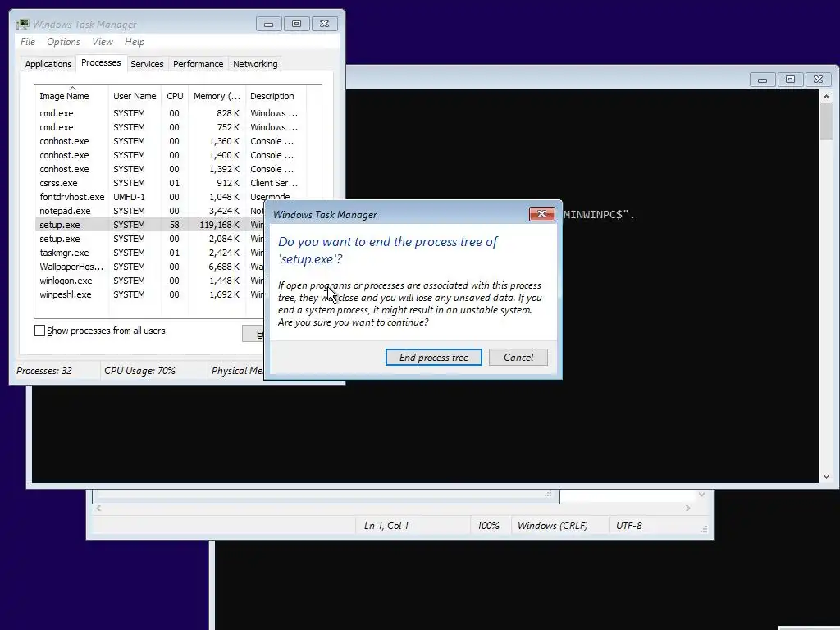
Task: Click UTF-8 encoding in Notepad status bar
Action: tap(629, 526)
